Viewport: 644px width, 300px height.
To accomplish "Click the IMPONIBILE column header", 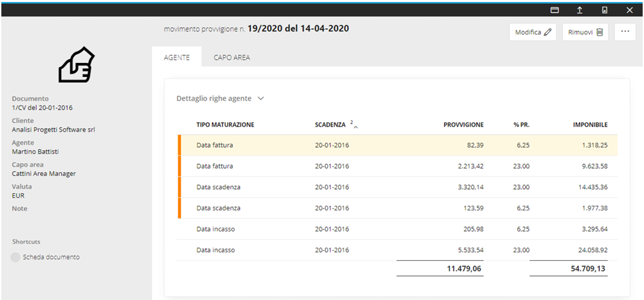I will click(x=590, y=125).
